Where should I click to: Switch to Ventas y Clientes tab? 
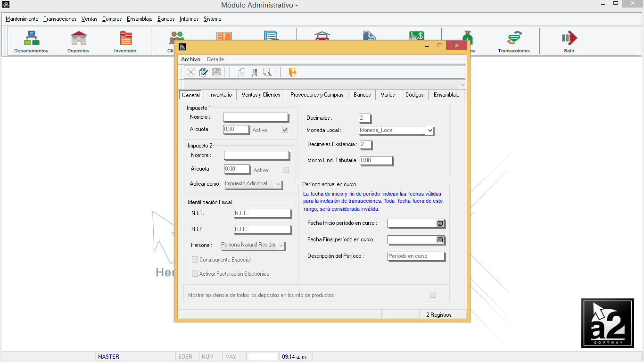coord(261,95)
